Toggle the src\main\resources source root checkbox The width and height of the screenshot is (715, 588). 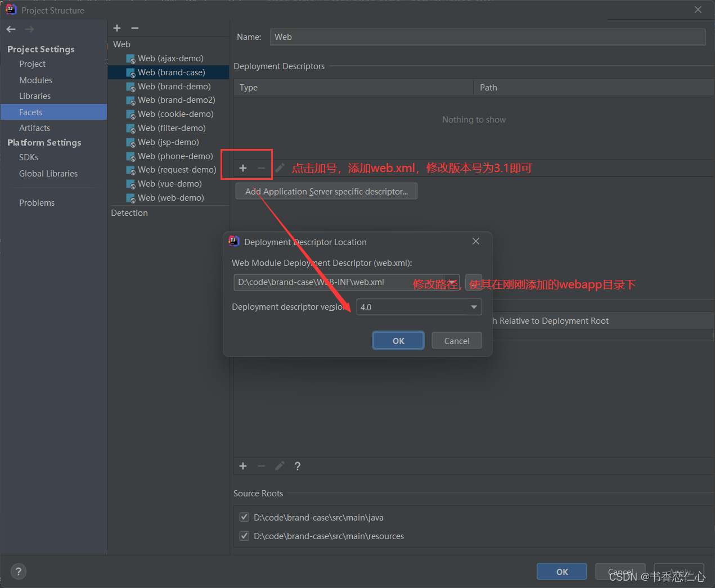click(x=244, y=536)
